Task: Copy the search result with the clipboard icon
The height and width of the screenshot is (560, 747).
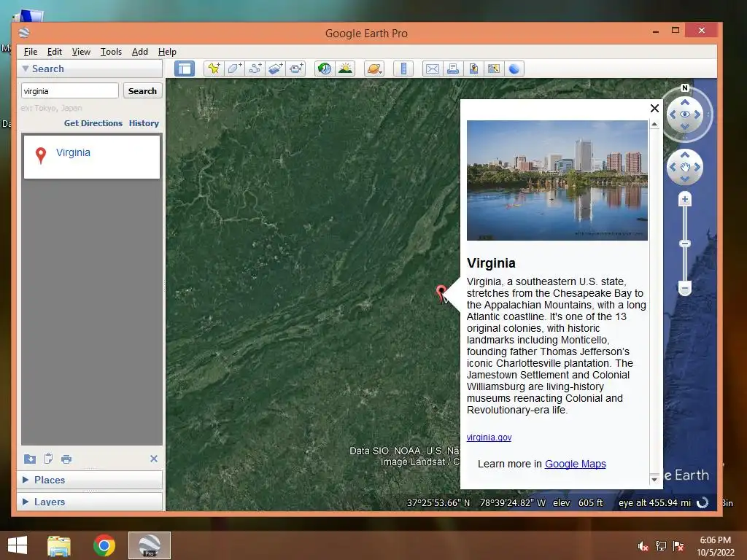Action: pos(48,459)
